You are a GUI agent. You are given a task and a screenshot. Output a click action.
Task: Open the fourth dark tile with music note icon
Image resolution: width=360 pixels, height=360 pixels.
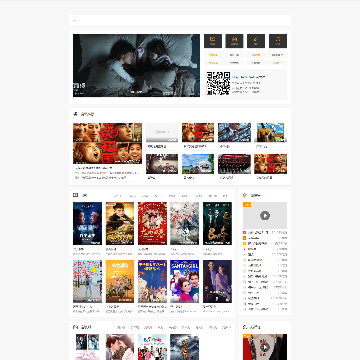coord(278,41)
